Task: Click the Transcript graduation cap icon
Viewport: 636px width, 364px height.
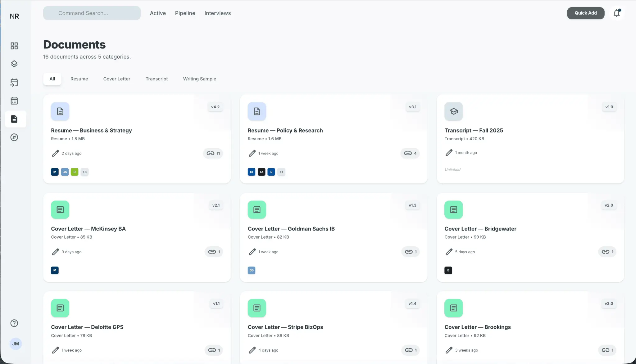Action: point(453,111)
